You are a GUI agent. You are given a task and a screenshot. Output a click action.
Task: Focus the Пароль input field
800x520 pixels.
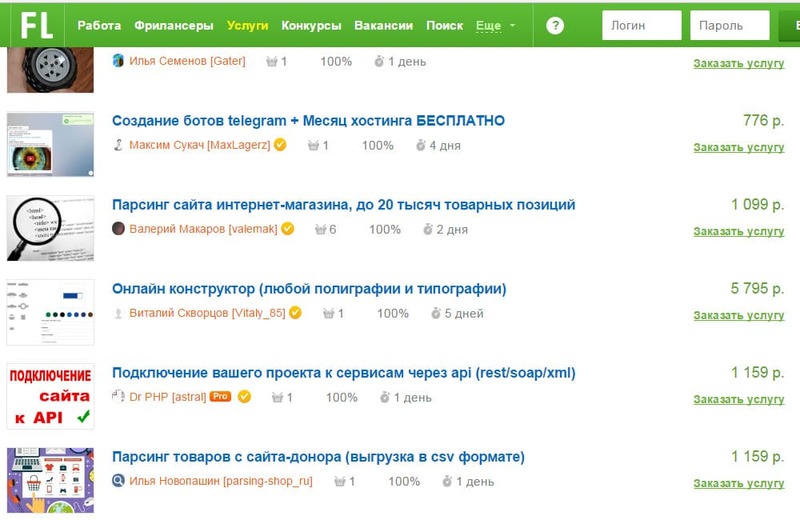pos(730,25)
